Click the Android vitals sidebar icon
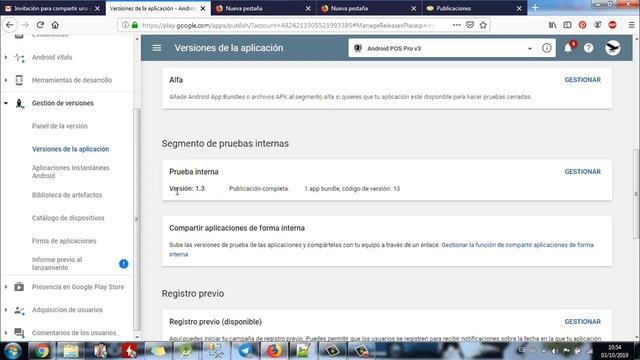The image size is (640, 360). click(x=19, y=57)
